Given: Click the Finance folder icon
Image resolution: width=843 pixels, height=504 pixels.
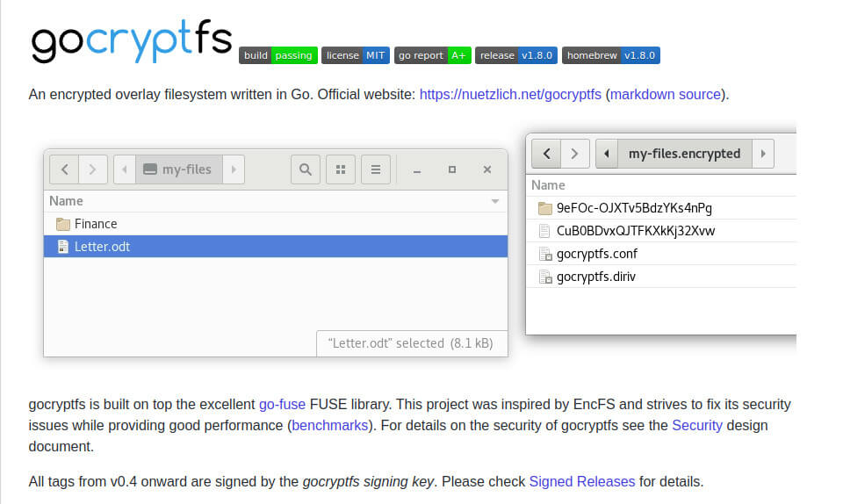Looking at the screenshot, I should click(63, 224).
